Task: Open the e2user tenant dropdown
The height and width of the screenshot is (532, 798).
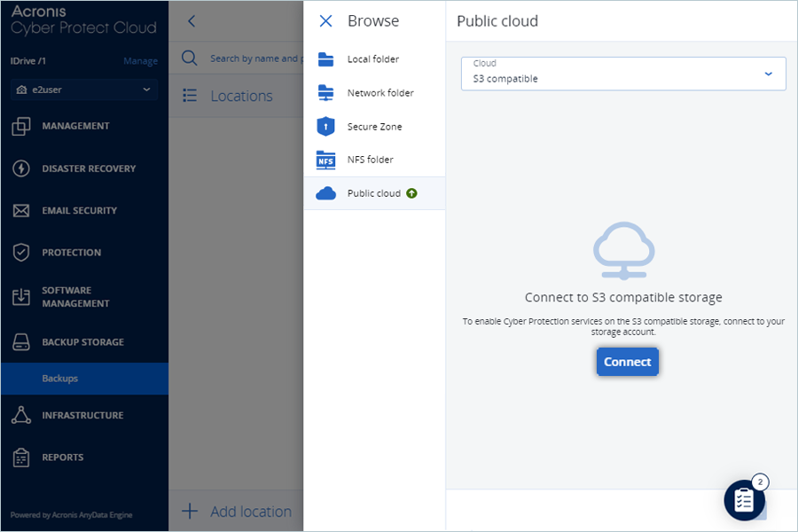Action: click(84, 90)
